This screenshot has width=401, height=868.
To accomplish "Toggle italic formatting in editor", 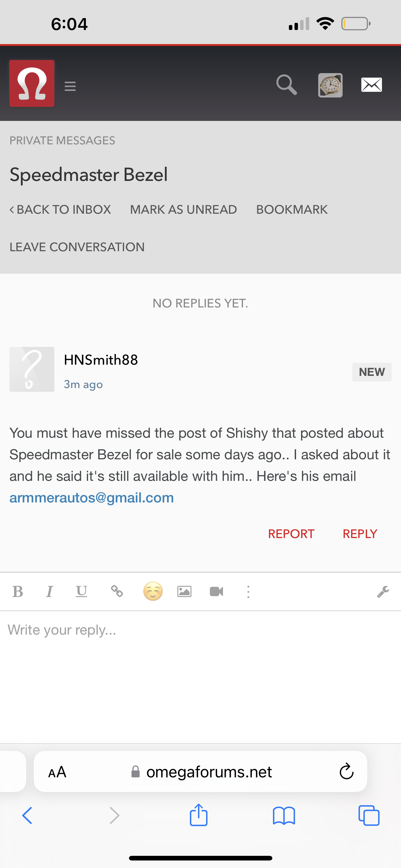I will click(49, 591).
